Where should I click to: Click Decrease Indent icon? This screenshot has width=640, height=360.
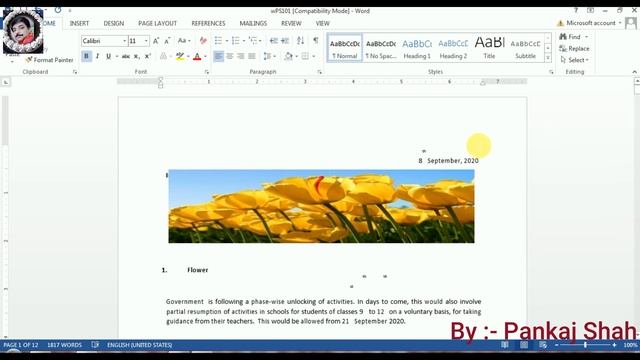(x=274, y=40)
